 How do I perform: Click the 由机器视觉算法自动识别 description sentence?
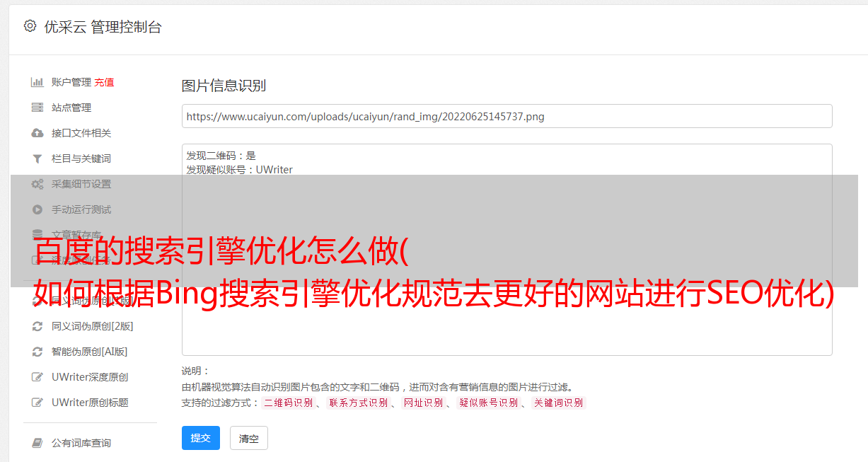(377, 387)
